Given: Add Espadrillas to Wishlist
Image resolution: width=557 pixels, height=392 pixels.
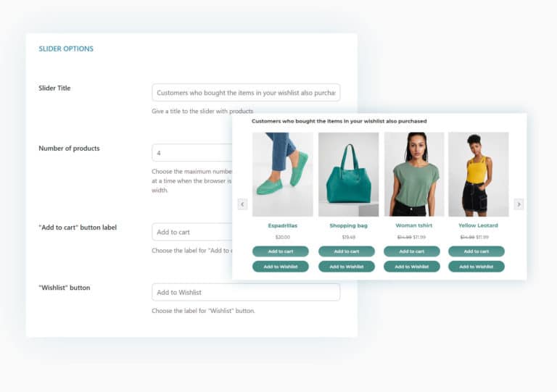Looking at the screenshot, I should [x=281, y=267].
